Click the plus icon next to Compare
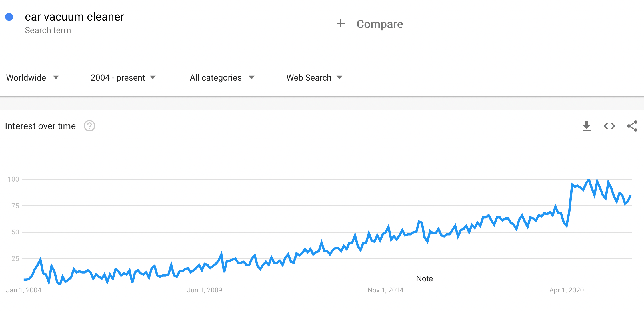Screen dimensions: 644x311 (x=341, y=24)
